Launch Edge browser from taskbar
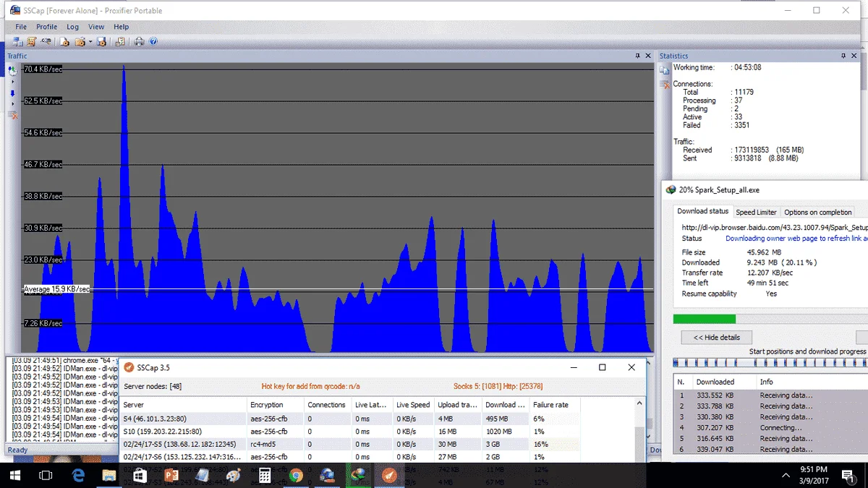868x488 pixels. click(x=78, y=475)
